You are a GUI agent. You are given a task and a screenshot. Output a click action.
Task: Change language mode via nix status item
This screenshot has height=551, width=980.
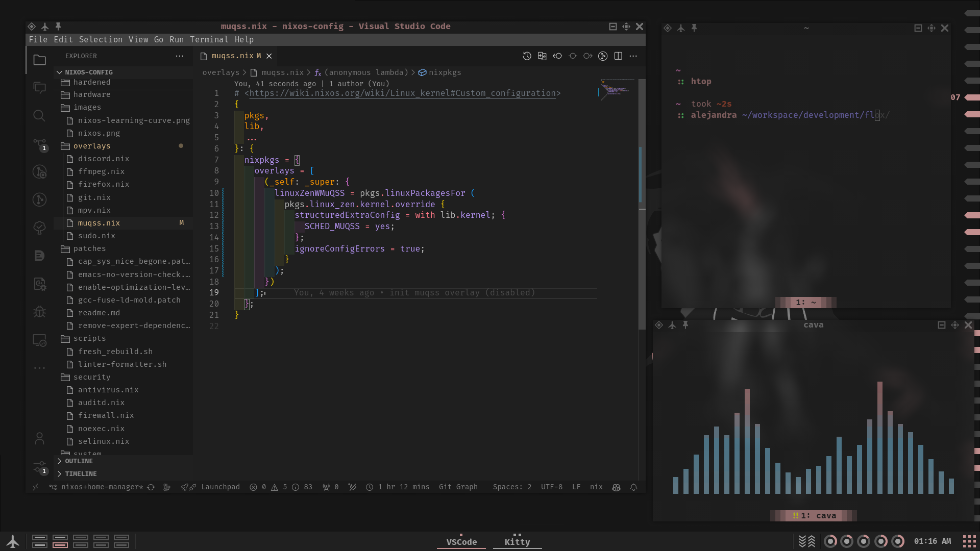tap(596, 487)
